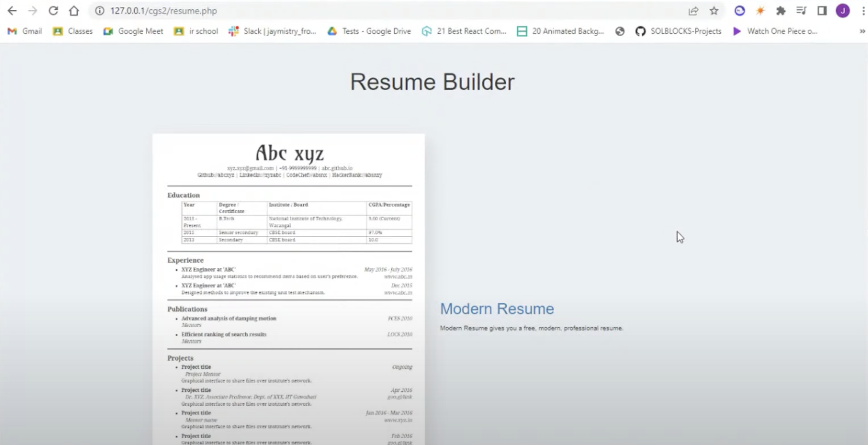Viewport: 868px width, 445px height.
Task: Open SOLBLOCKS-Projects GitHub bookmark
Action: pos(678,31)
